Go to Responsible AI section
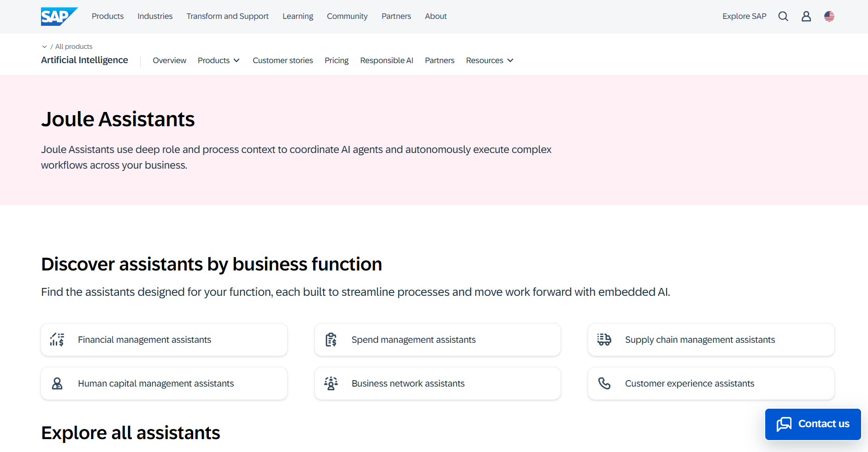Screen dimensions: 868x452 [x=387, y=60]
